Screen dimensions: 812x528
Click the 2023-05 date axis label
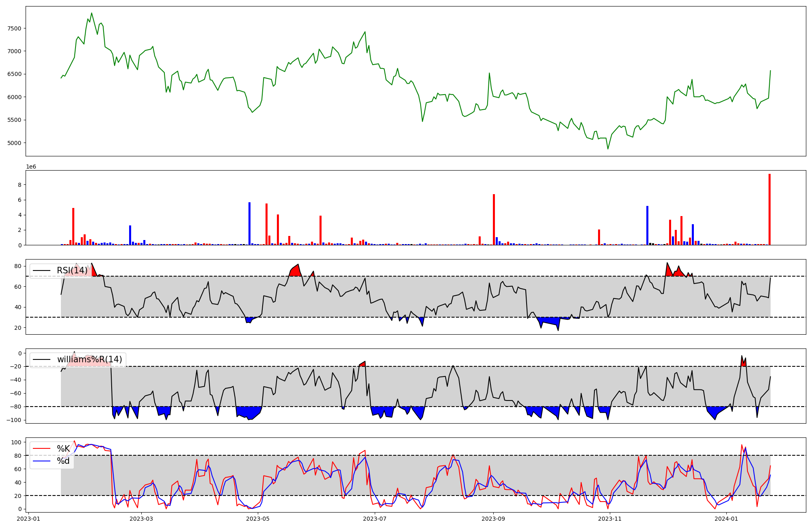[258, 519]
